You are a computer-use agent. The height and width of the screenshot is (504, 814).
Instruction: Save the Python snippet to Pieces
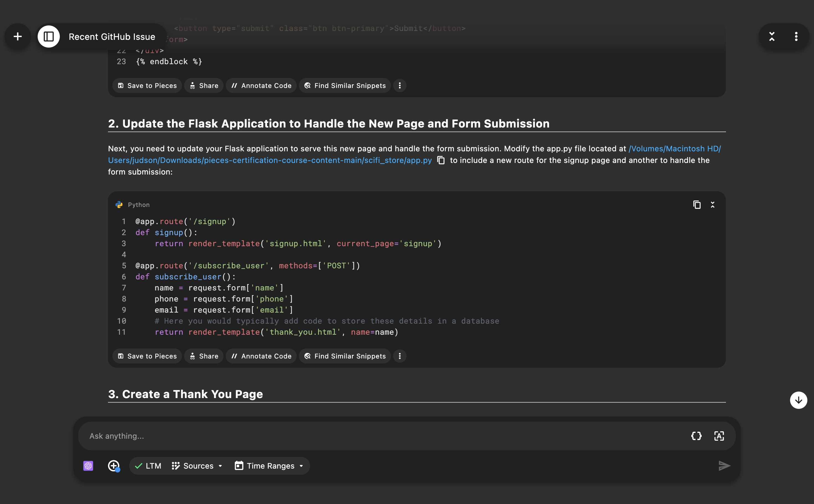coord(147,356)
